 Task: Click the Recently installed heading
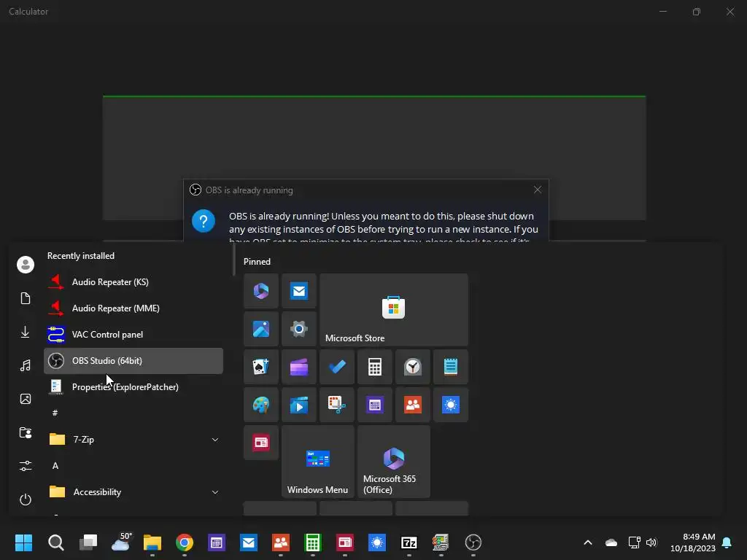(x=80, y=256)
